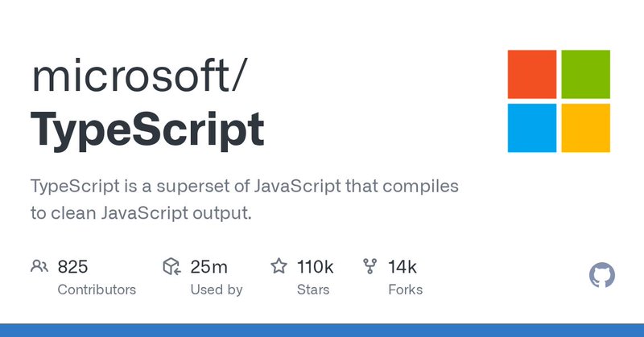
Task: Click the Stars star icon
Action: pyautogui.click(x=279, y=266)
